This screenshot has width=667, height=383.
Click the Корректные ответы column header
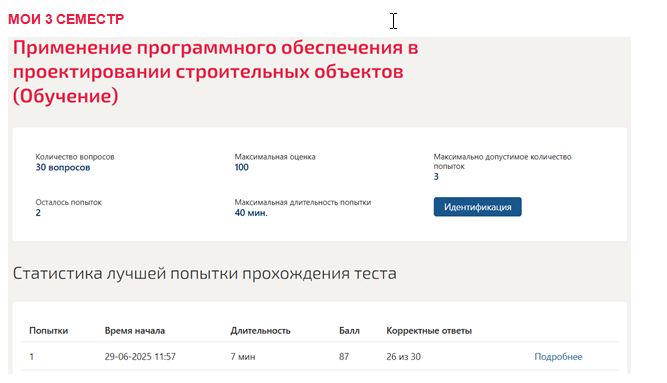coord(429,331)
